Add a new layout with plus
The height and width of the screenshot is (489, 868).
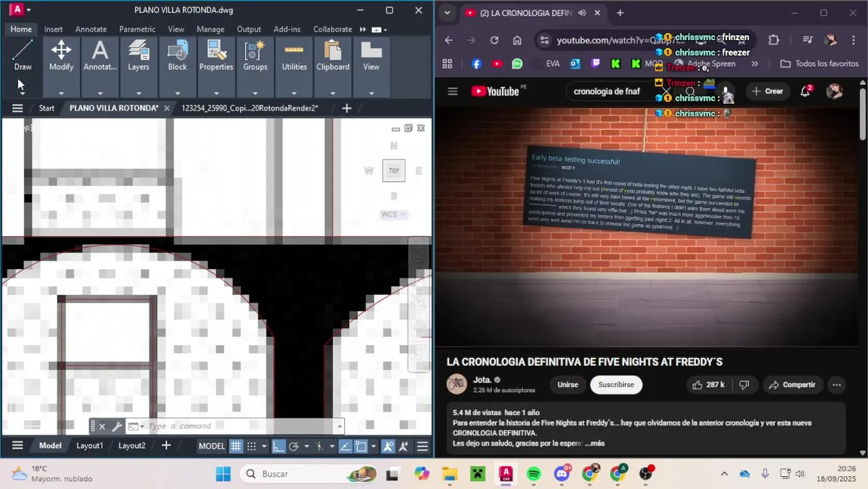point(166,446)
